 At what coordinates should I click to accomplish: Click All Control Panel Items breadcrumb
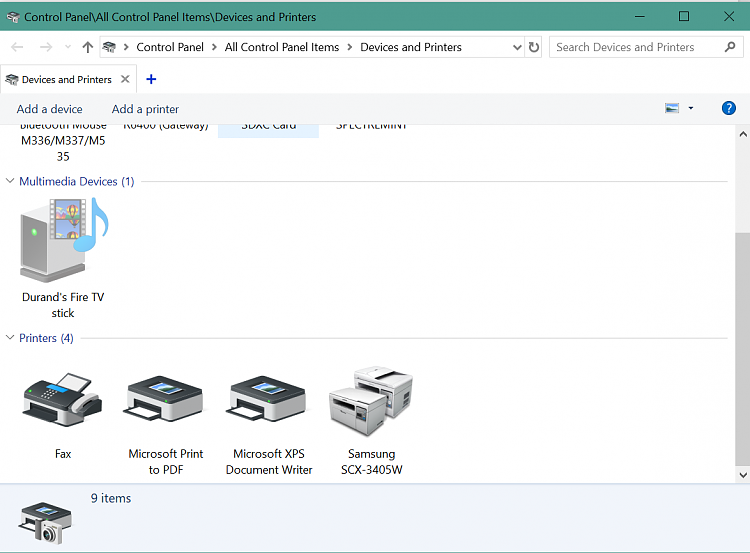pyautogui.click(x=282, y=47)
